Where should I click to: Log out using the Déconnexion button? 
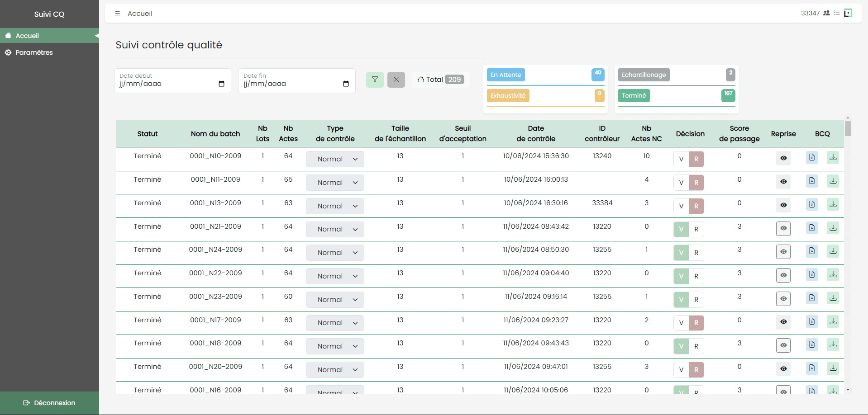tap(49, 403)
